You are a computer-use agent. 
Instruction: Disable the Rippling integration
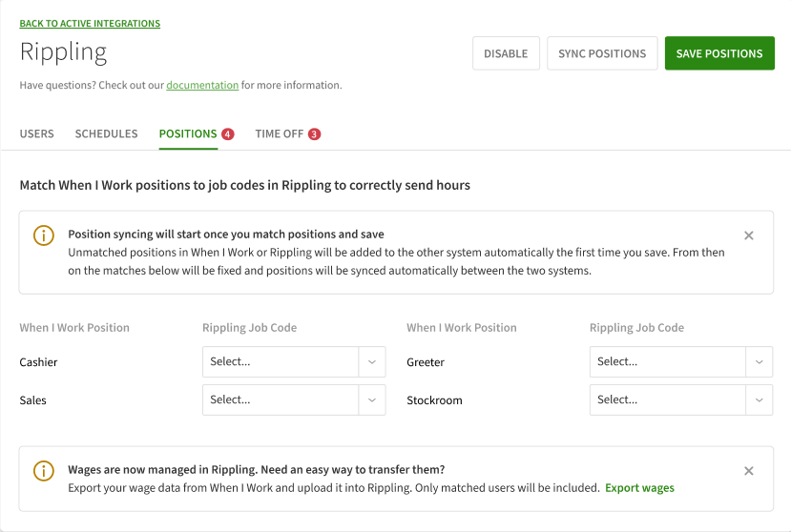click(x=506, y=54)
